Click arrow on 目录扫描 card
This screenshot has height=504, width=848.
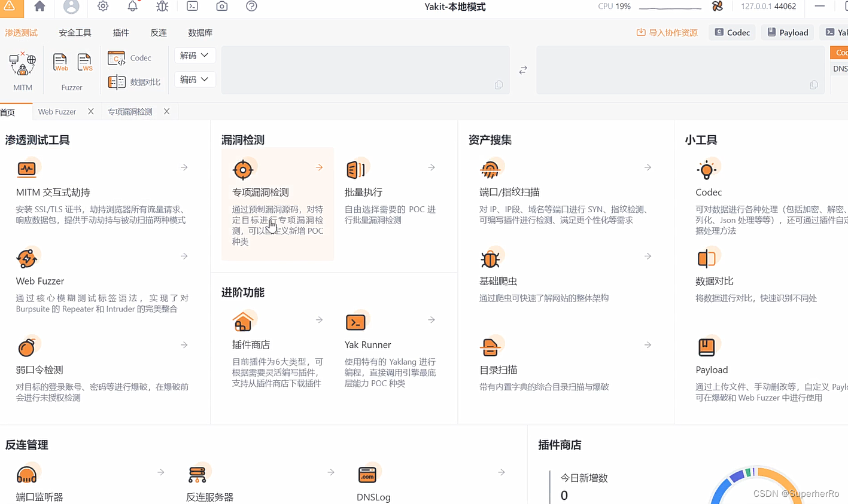(x=648, y=345)
